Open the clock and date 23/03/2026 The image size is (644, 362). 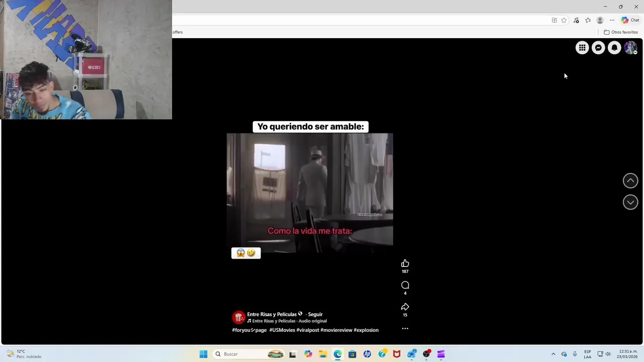coord(628,354)
